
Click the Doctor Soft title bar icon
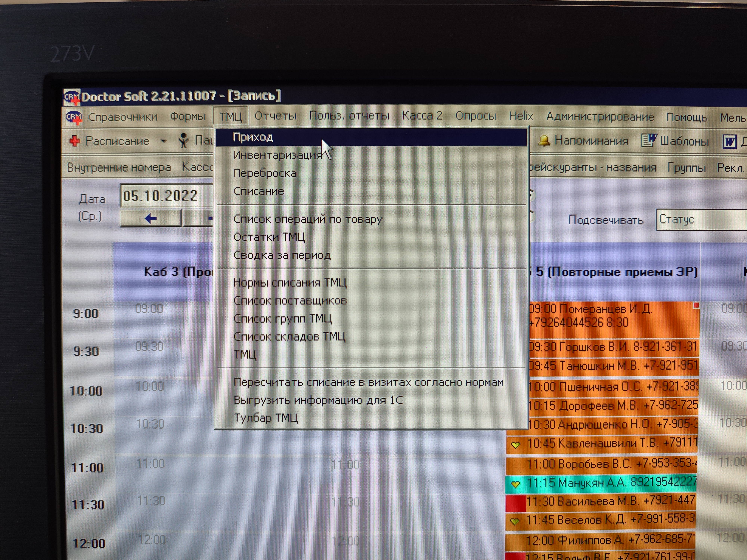tap(72, 97)
